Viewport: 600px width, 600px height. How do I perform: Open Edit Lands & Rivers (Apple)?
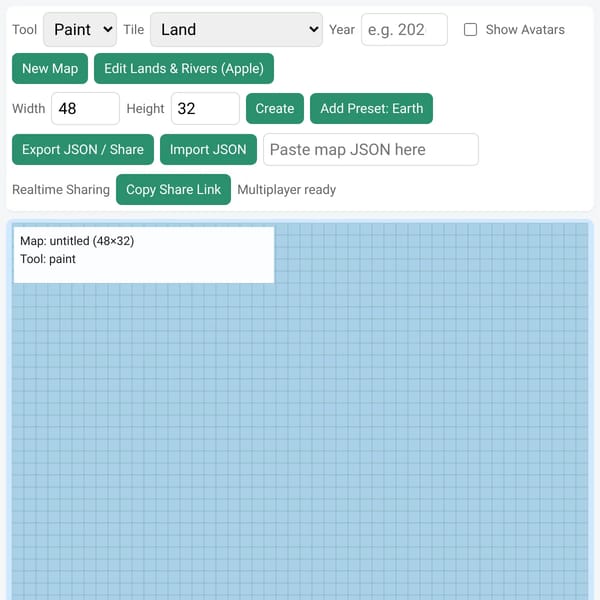tap(184, 68)
